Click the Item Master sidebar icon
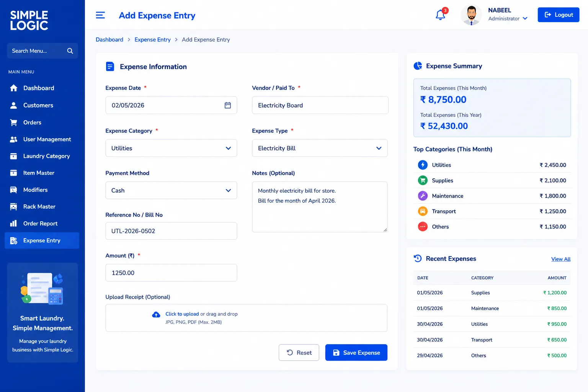The image size is (588, 392). [14, 173]
